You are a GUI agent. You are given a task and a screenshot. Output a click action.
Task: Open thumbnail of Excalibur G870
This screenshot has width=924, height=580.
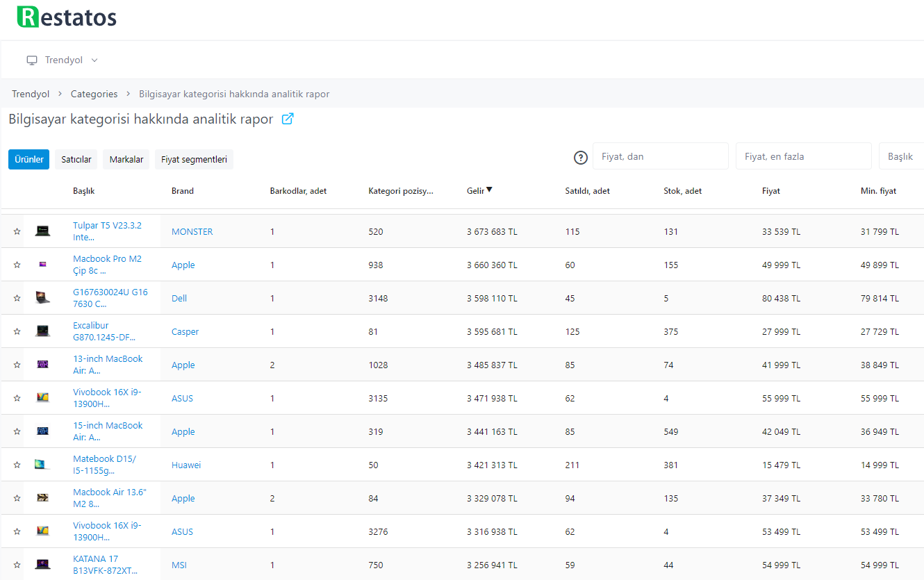[x=43, y=331]
